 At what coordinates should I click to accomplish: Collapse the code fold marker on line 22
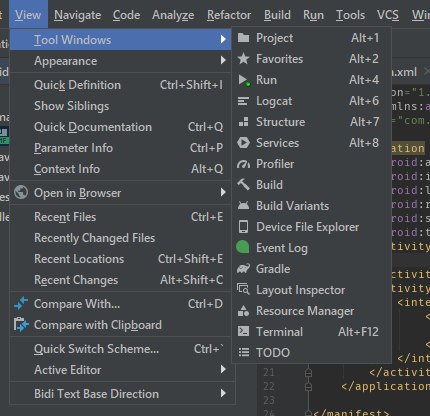pyautogui.click(x=309, y=386)
